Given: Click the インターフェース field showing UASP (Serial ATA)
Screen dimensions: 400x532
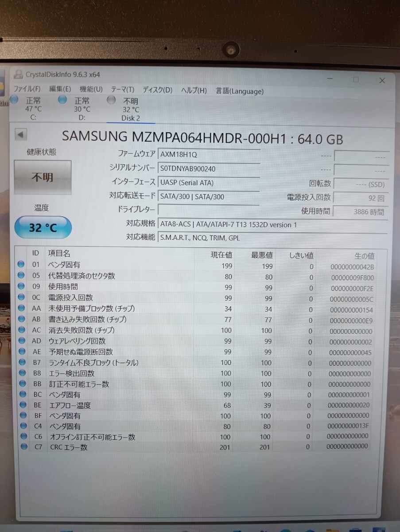Looking at the screenshot, I should [x=209, y=182].
